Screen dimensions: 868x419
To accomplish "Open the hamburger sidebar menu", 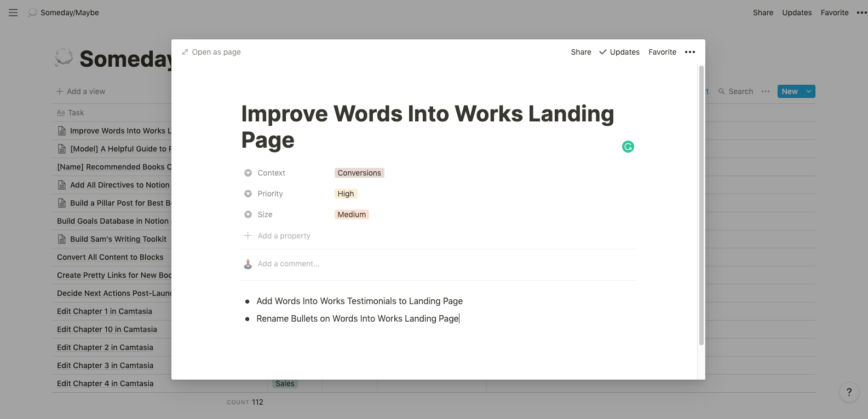I will pyautogui.click(x=13, y=13).
